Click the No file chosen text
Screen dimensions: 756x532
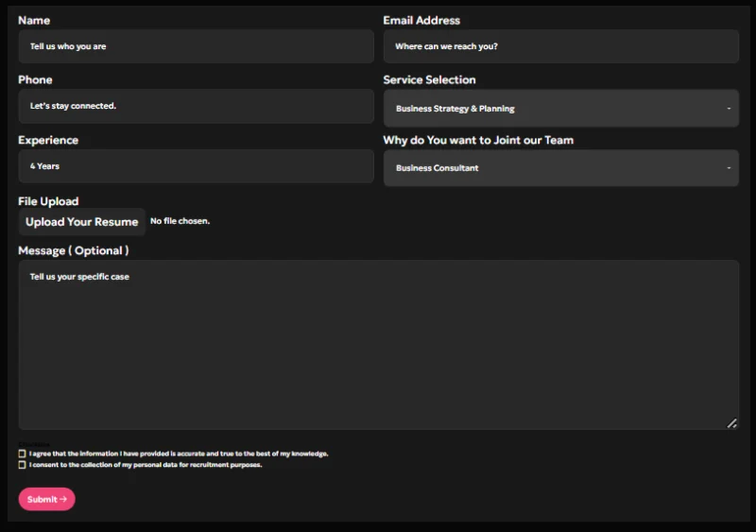coord(180,221)
